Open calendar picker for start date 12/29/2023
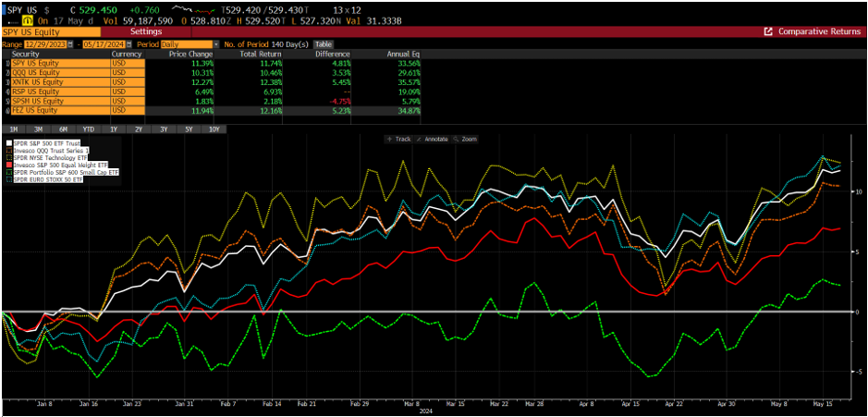868x417 pixels. tap(70, 44)
